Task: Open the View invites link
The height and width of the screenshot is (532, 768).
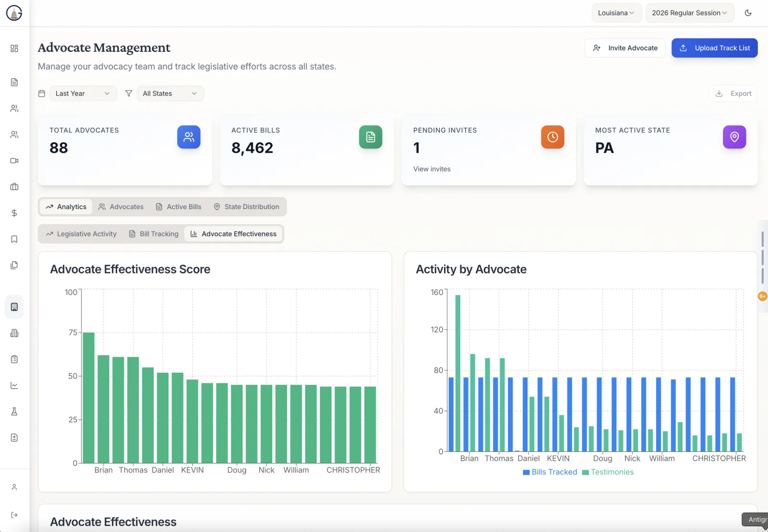Action: [x=432, y=169]
